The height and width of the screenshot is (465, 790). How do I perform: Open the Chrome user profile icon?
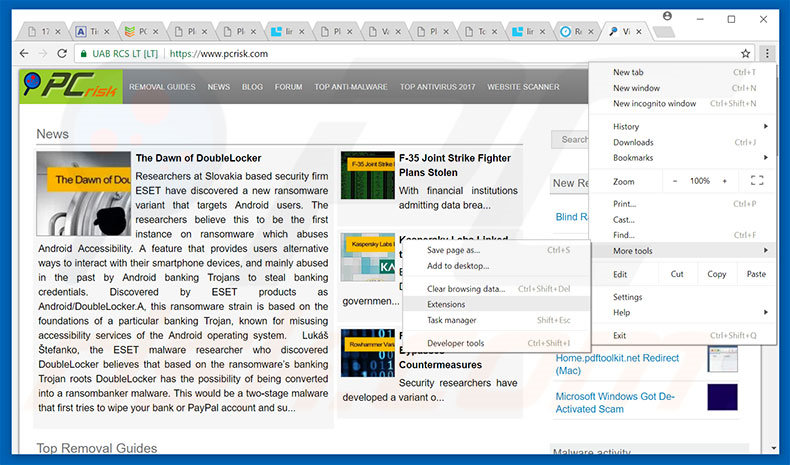click(x=667, y=16)
